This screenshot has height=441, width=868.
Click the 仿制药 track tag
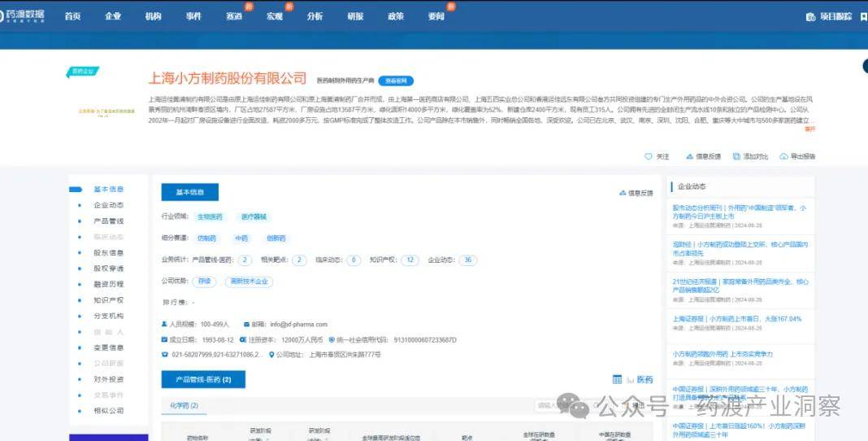tap(206, 238)
